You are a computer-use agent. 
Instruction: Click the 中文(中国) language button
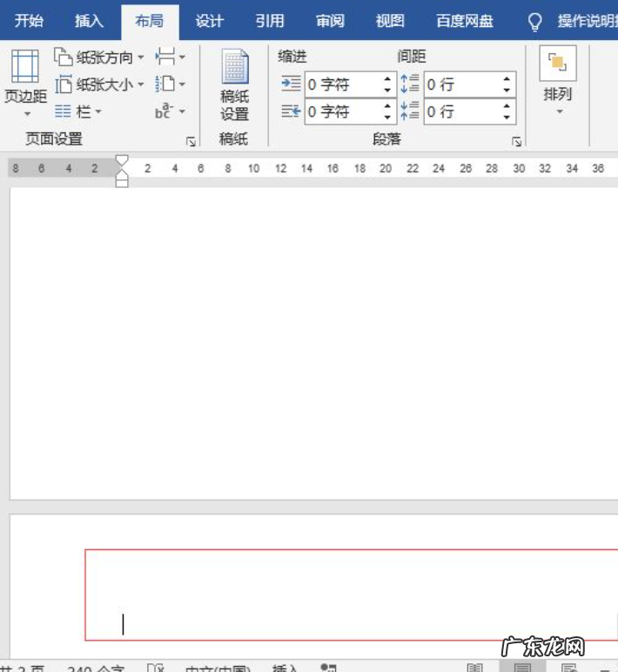217,669
